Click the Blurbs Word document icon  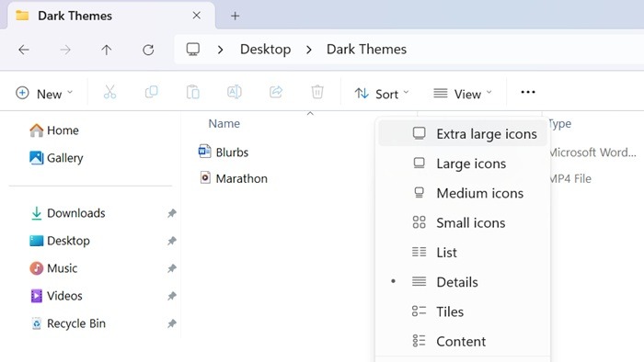(x=204, y=152)
